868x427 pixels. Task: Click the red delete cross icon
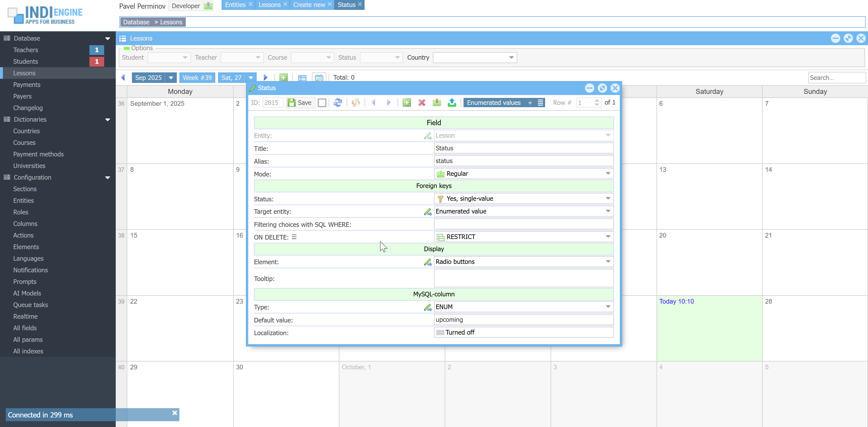pos(422,103)
